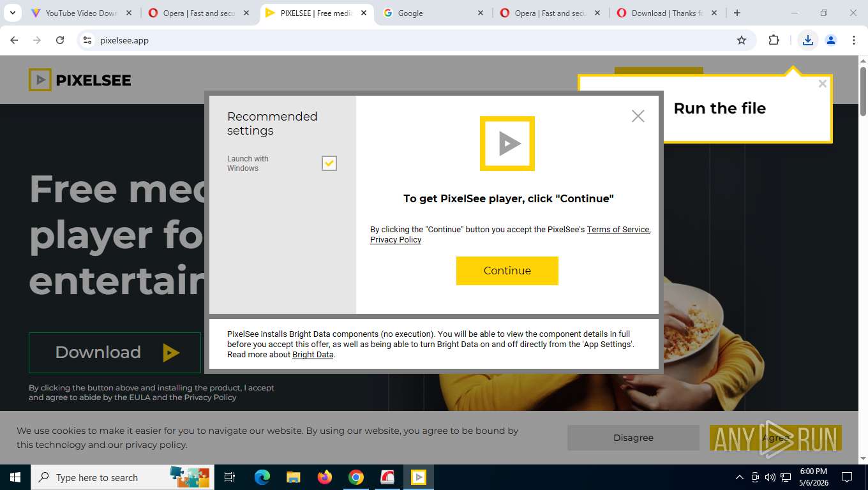This screenshot has height=490, width=868.
Task: Launch Microsoft Edge from taskbar
Action: [262, 477]
